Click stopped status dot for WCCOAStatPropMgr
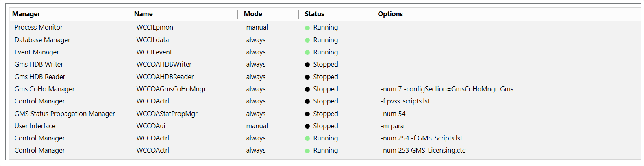Screen dimensions: 644x166 [x=307, y=114]
